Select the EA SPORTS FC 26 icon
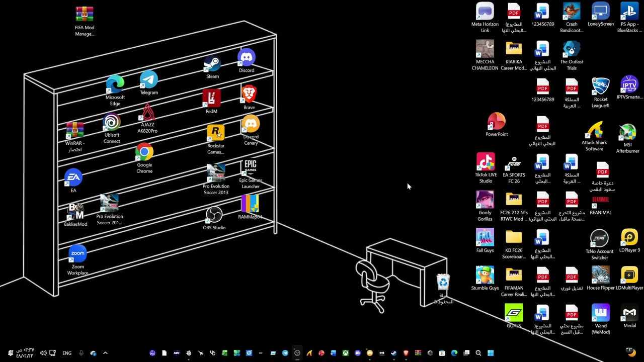 click(x=514, y=169)
